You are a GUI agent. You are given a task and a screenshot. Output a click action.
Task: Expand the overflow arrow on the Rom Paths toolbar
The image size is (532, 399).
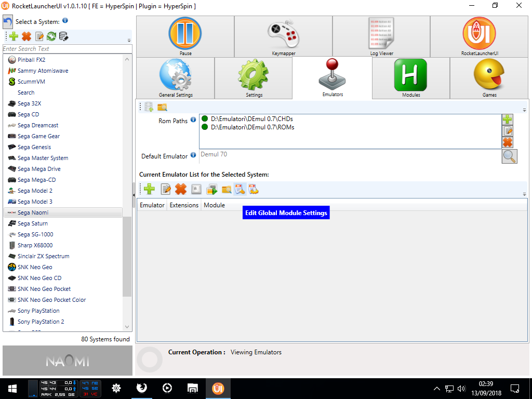[x=524, y=110]
